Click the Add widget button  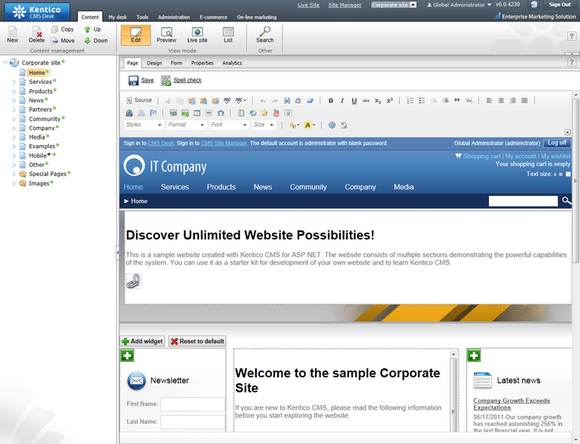142,341
